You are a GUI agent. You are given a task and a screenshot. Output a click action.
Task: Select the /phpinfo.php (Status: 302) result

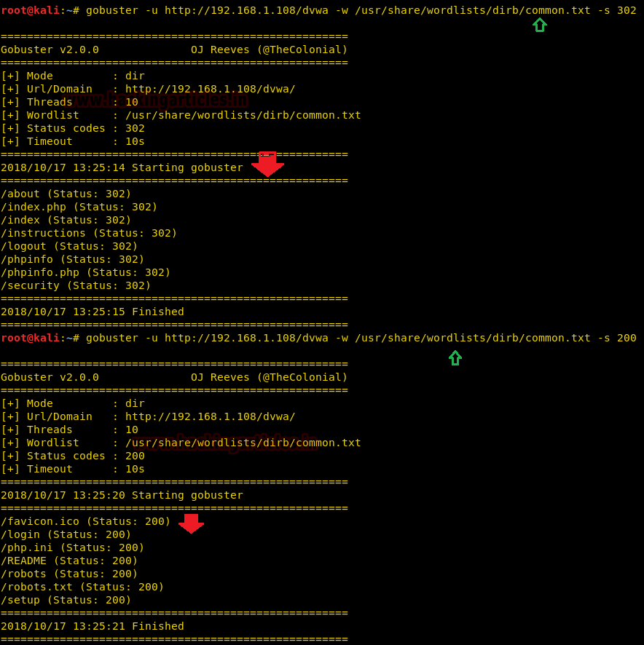(x=85, y=272)
